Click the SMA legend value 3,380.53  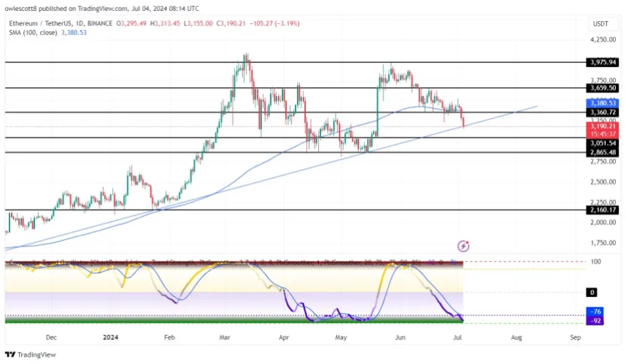coord(74,33)
